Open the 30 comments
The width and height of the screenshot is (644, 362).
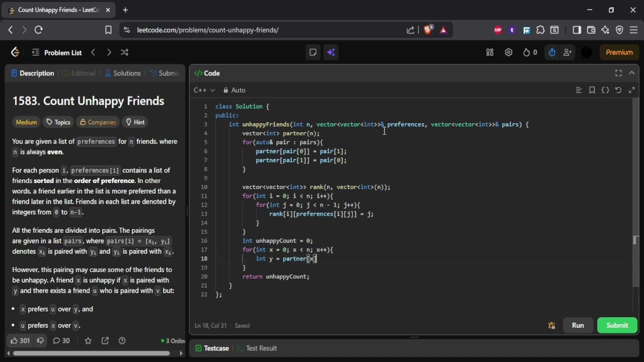pos(61,341)
